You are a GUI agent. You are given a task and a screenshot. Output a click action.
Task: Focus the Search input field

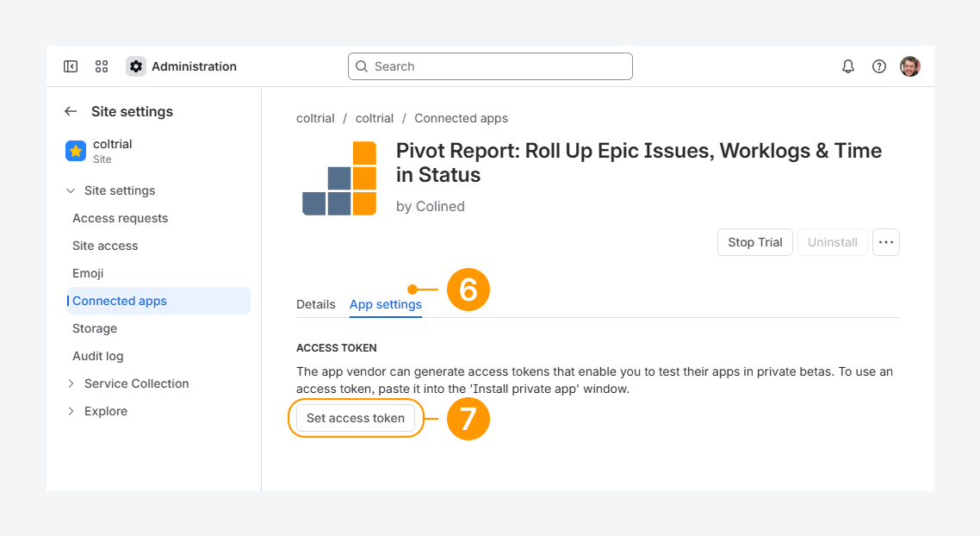490,66
